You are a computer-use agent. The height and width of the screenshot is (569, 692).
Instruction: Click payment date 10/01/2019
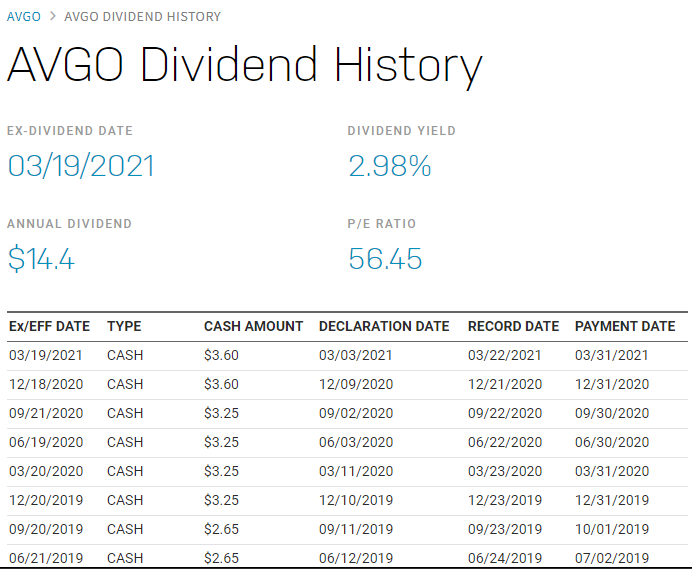click(612, 529)
